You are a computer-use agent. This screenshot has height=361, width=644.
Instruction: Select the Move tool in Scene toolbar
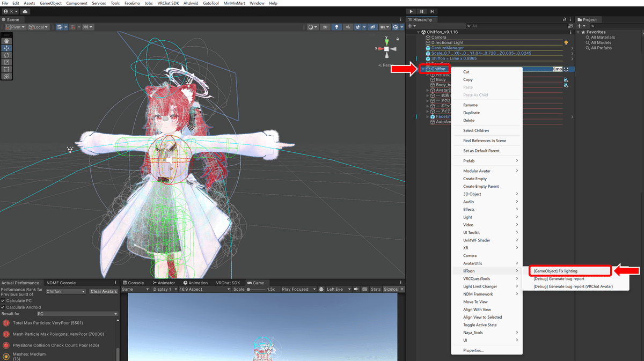coord(6,48)
